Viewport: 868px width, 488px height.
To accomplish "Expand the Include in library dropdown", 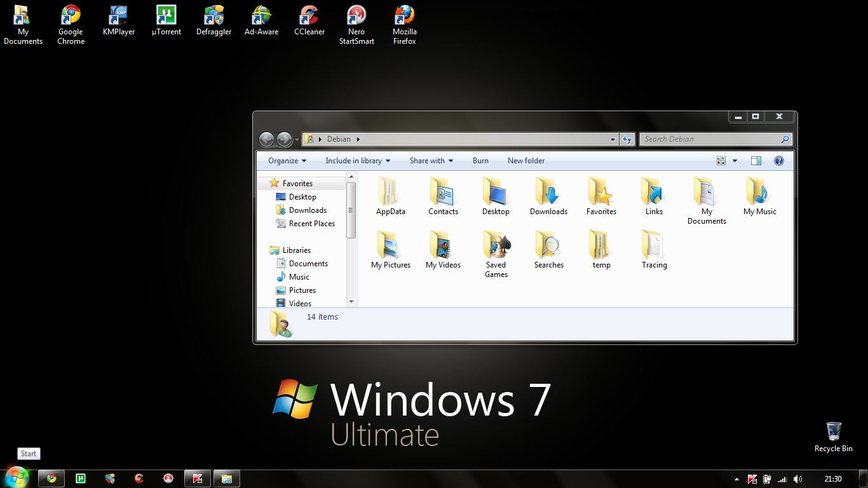I will [357, 161].
